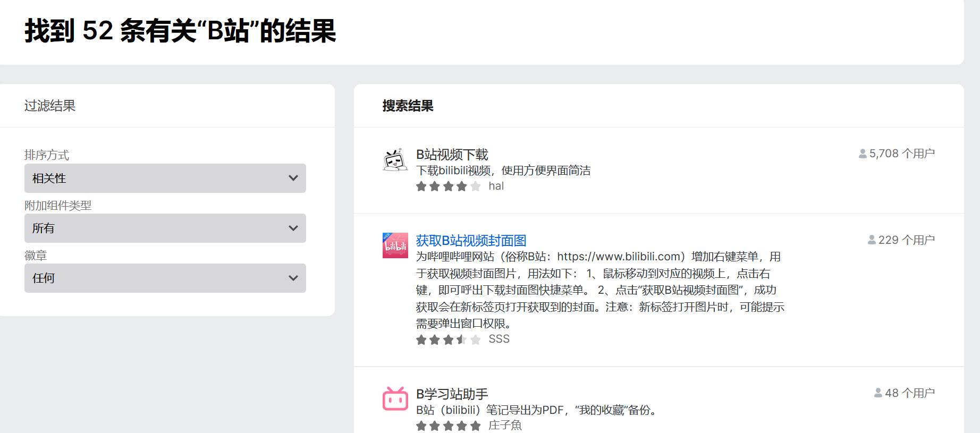Click the 5,708 个用户 count
This screenshot has height=433, width=980.
(x=902, y=154)
